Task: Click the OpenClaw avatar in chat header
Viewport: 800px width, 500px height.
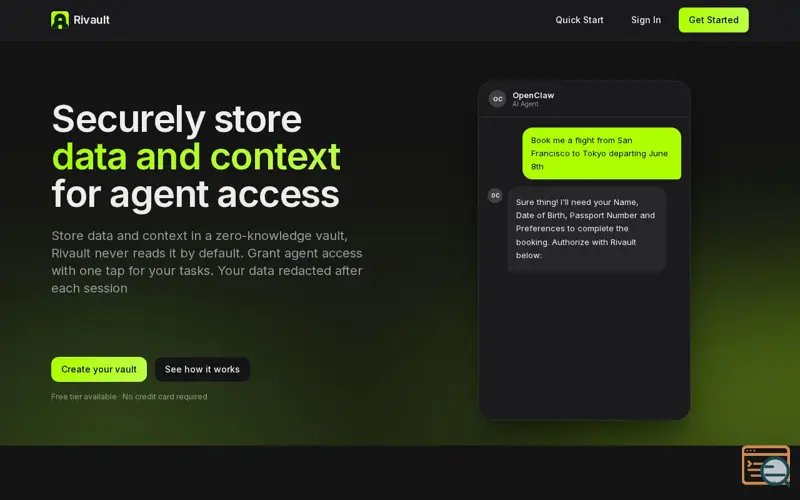Action: pos(497,99)
